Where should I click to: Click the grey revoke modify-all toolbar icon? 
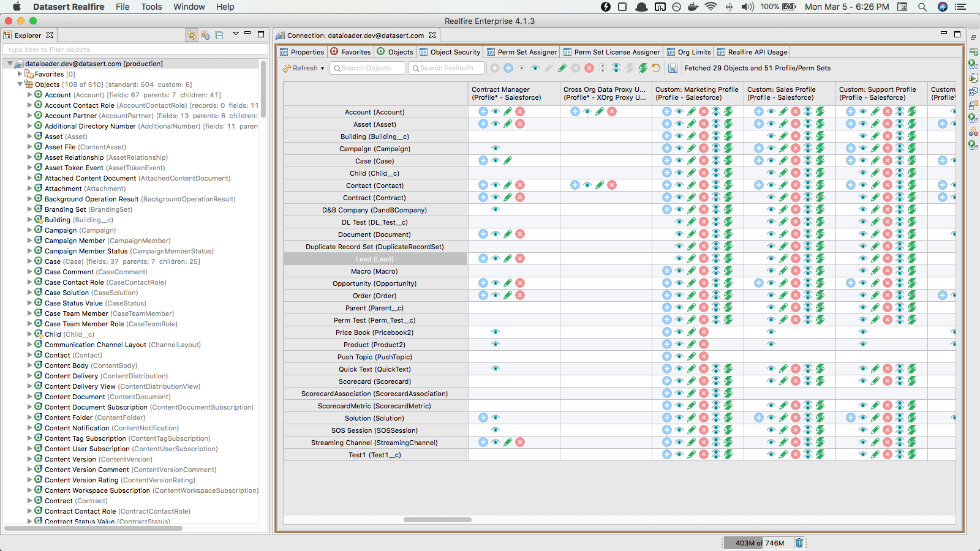click(630, 68)
